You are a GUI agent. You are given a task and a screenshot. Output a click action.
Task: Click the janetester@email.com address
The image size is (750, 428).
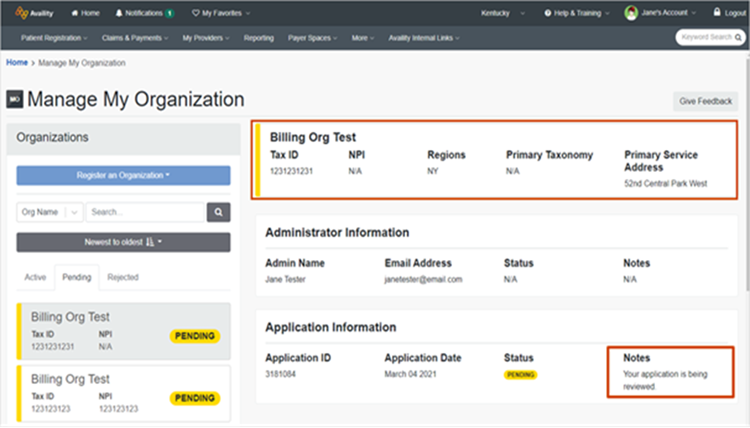[423, 279]
